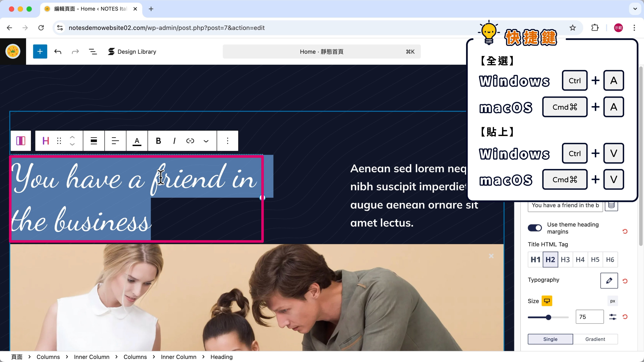Screen dimensions: 644x362
Task: Toggle bold formatting in block toolbar
Action: [158, 141]
